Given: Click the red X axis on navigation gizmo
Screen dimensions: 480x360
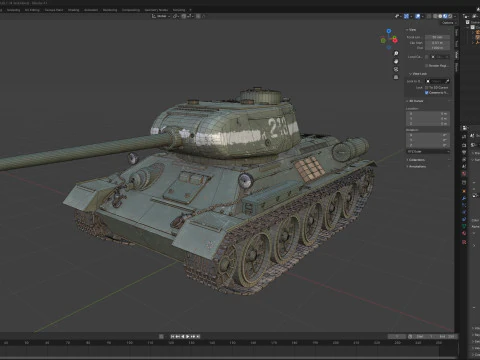Looking at the screenshot, I should click(395, 40).
